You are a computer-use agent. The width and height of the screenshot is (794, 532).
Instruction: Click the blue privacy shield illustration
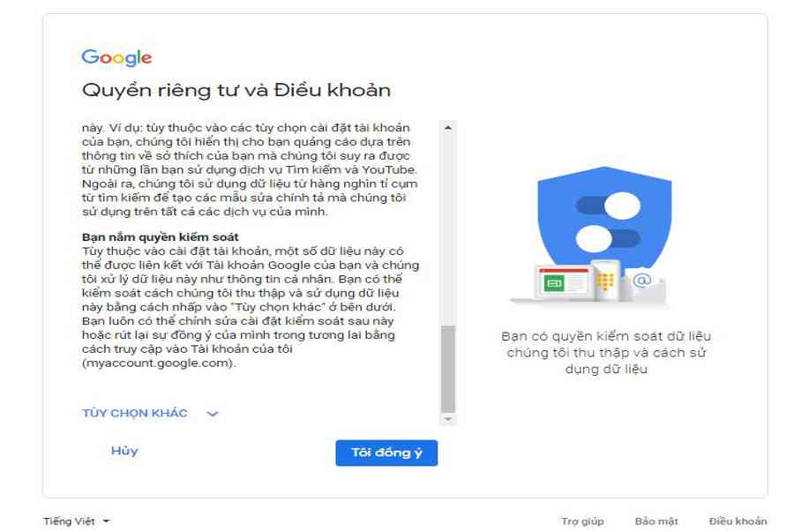coord(604,221)
